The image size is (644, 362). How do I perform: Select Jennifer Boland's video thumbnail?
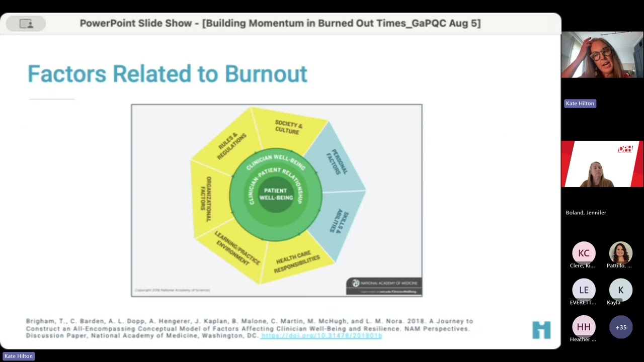(602, 164)
